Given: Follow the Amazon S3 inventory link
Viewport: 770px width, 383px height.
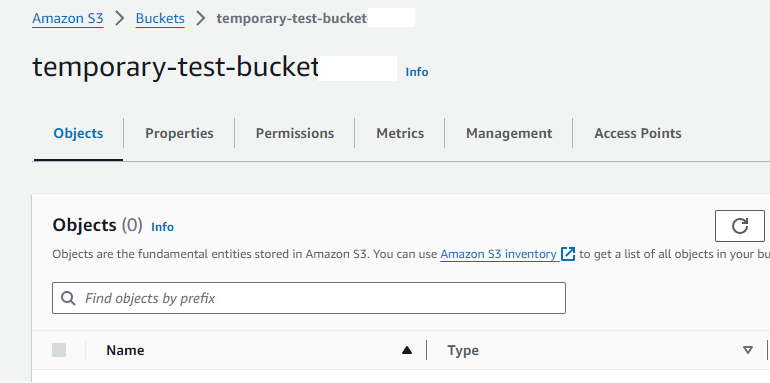Looking at the screenshot, I should pos(498,254).
